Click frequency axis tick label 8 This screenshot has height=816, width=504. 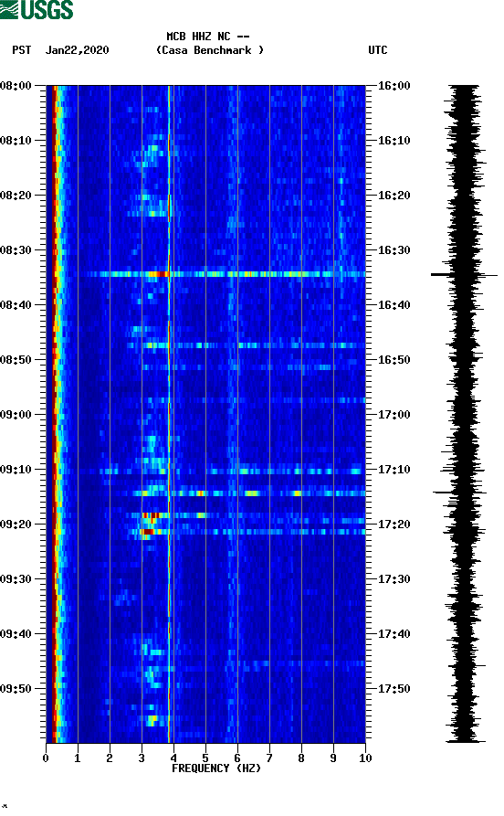[301, 758]
